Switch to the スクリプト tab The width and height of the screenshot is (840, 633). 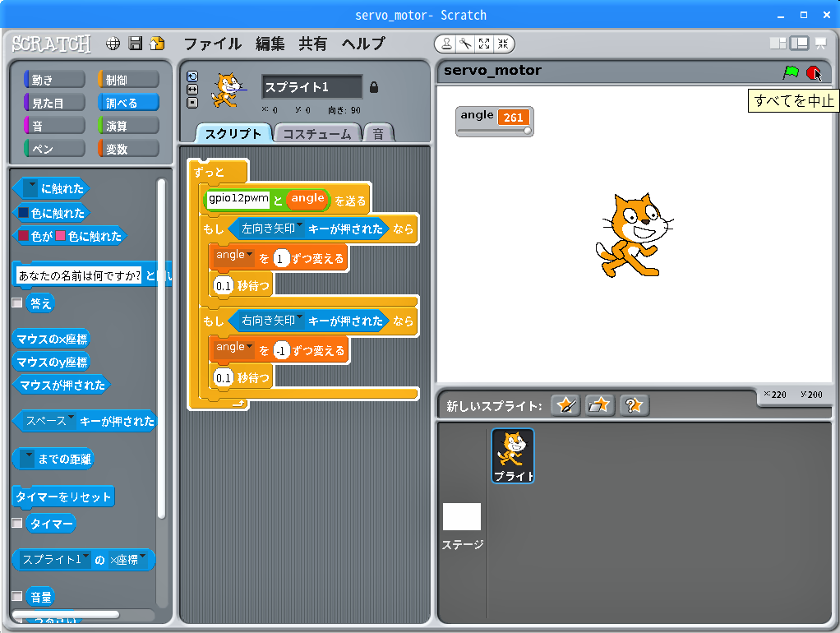[233, 133]
